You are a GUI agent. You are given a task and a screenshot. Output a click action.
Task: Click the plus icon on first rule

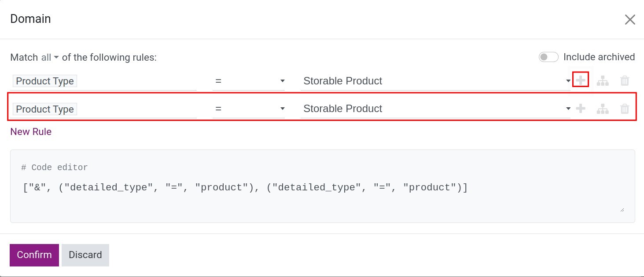tap(581, 80)
